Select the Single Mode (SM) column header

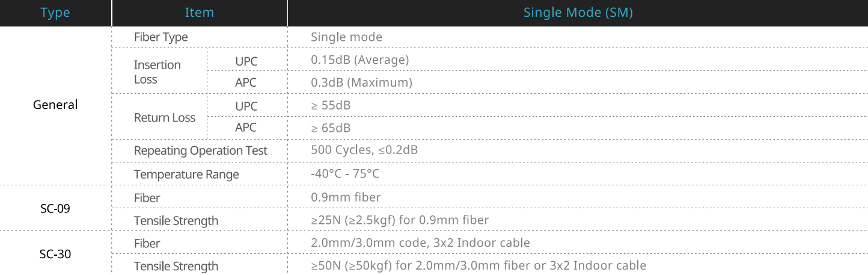[x=578, y=13]
